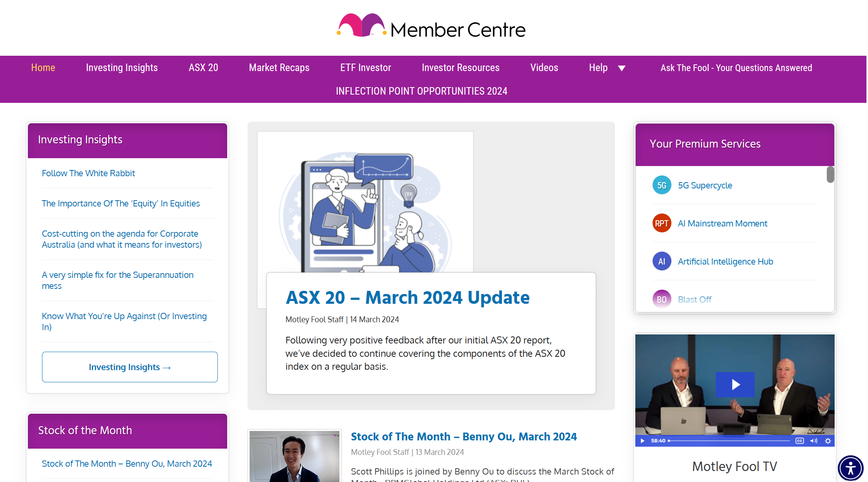868x482 pixels.
Task: Click the Motley Fool jester hat logo
Action: click(361, 26)
